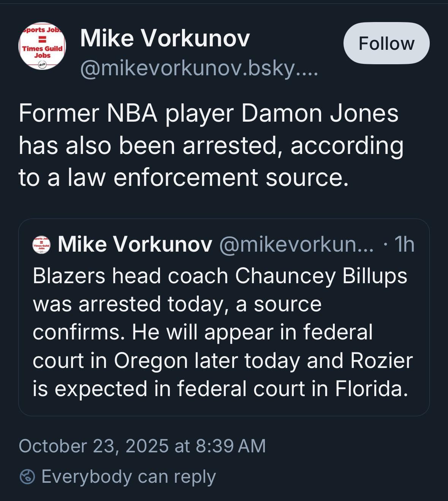The height and width of the screenshot is (501, 448).
Task: Click the October 23, 2025 post date
Action: [x=93, y=446]
